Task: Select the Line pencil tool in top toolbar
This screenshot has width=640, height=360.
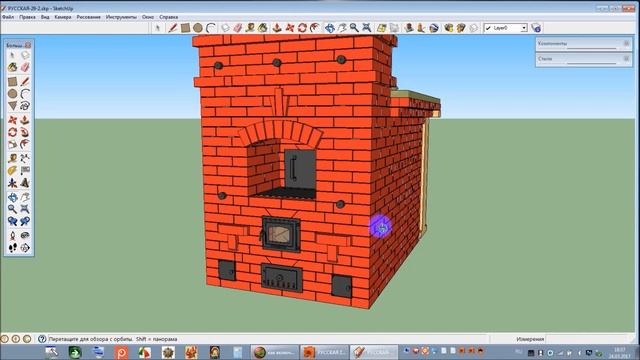Action: coord(173,28)
